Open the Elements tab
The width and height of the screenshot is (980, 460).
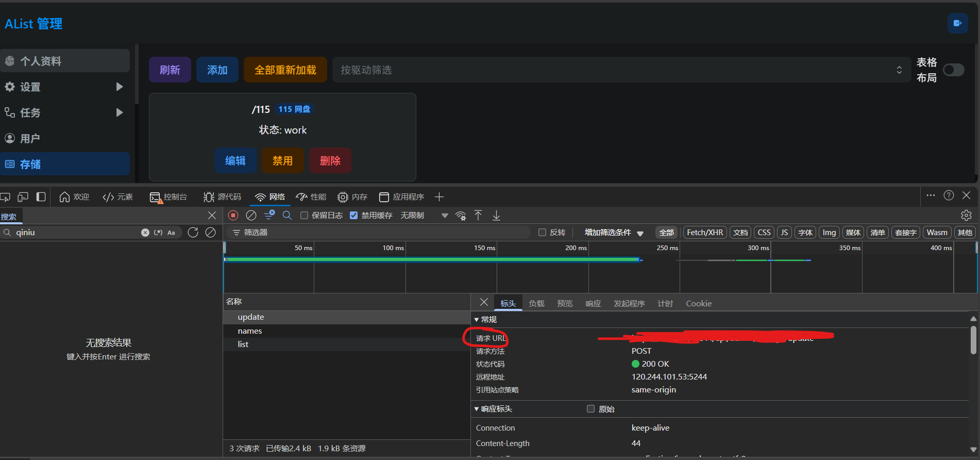point(118,197)
